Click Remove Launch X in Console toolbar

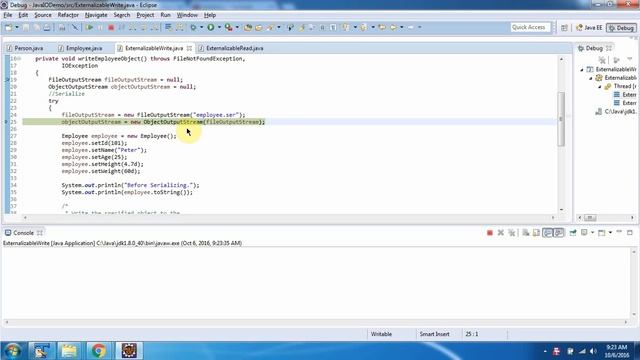(x=501, y=233)
